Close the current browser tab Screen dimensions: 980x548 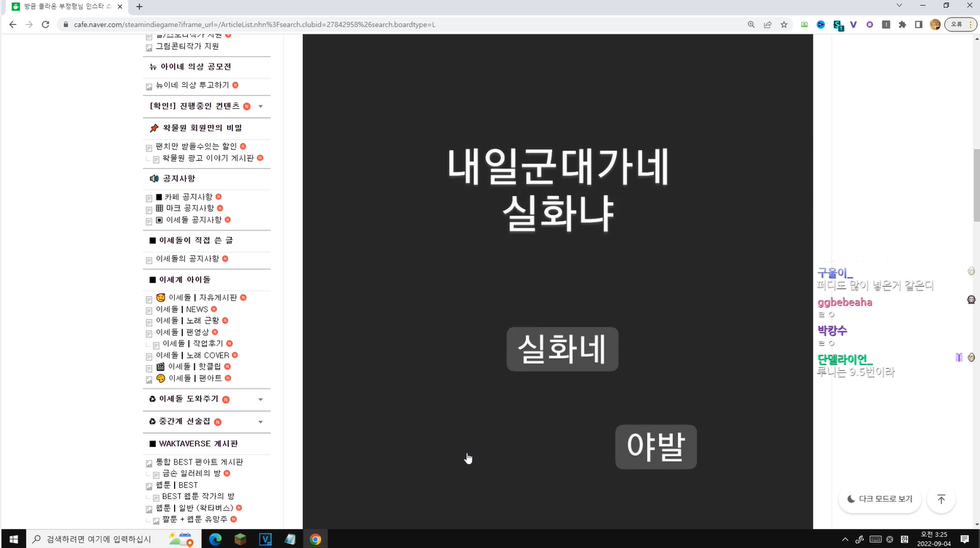pyautogui.click(x=121, y=7)
